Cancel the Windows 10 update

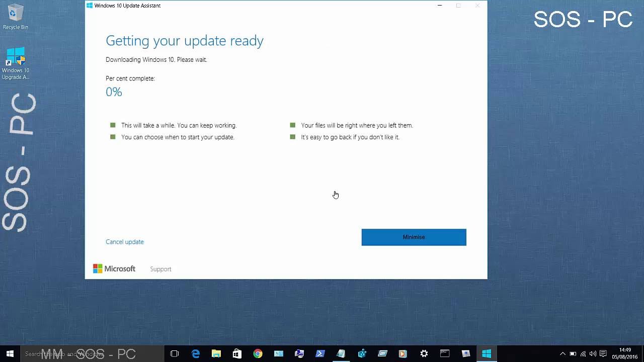point(125,242)
